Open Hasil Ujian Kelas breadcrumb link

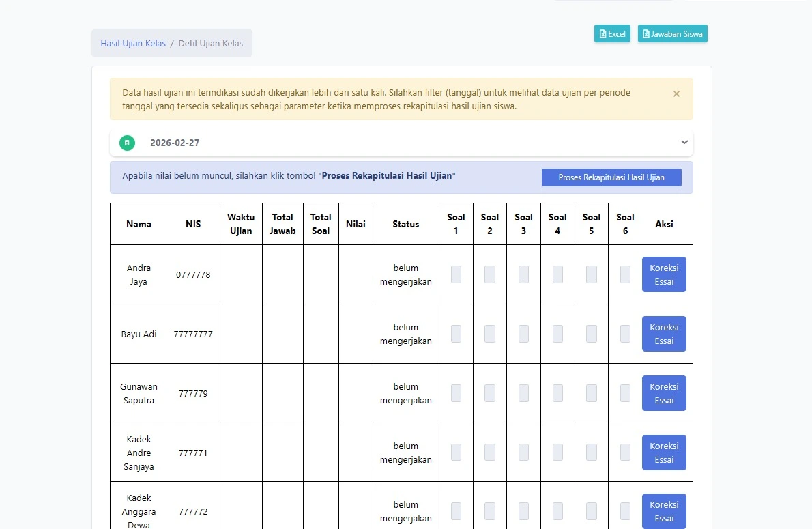pos(132,42)
